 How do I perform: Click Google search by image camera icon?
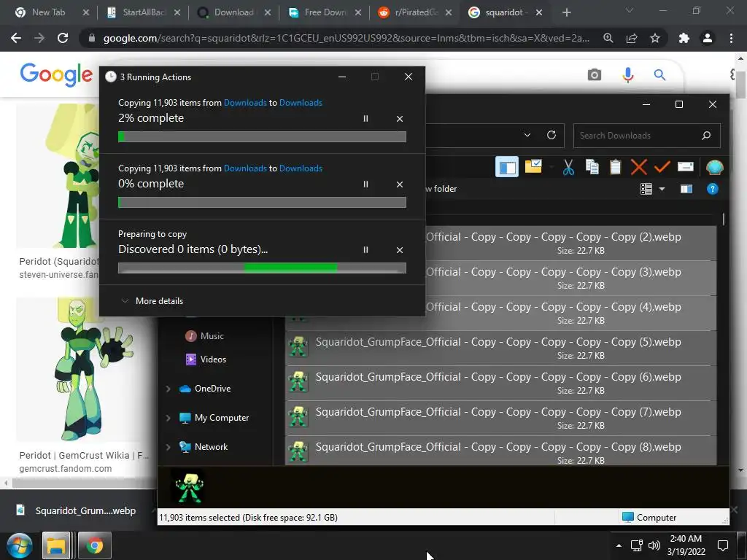tap(594, 75)
